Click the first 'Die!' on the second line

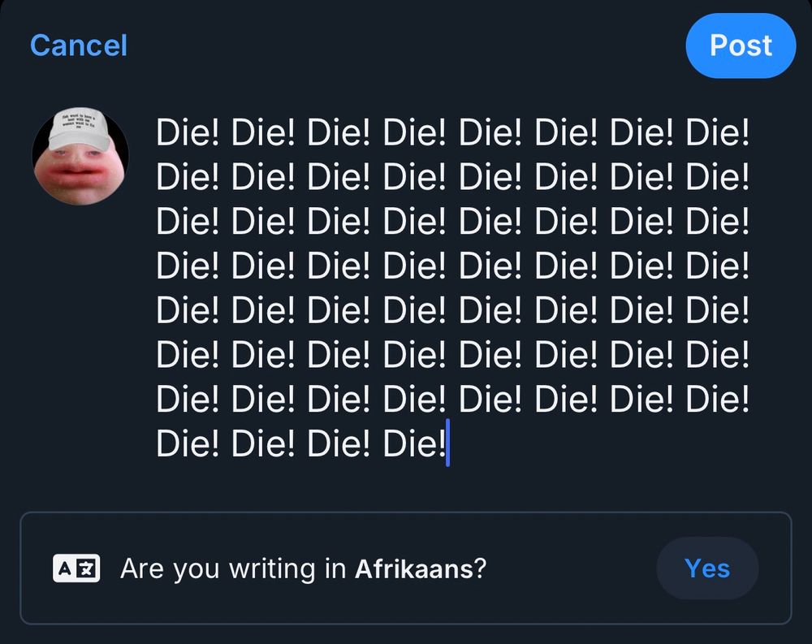pyautogui.click(x=188, y=177)
